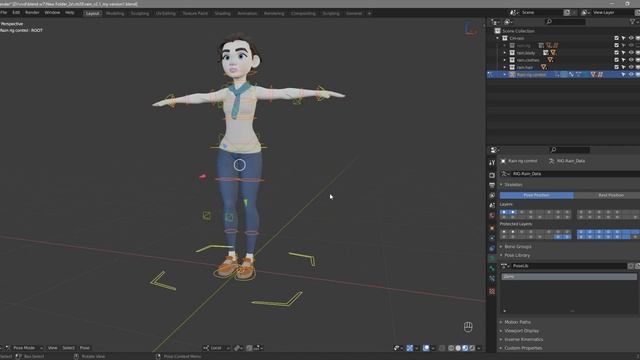This screenshot has height=360, width=640.
Task: Hide Rain.rig.control with its eye icon
Action: coord(631,75)
